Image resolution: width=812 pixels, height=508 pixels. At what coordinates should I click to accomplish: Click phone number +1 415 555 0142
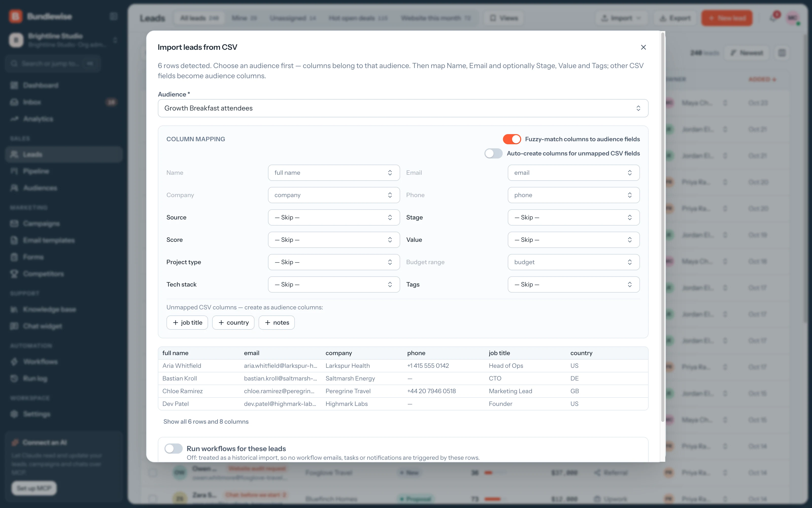[x=428, y=366]
